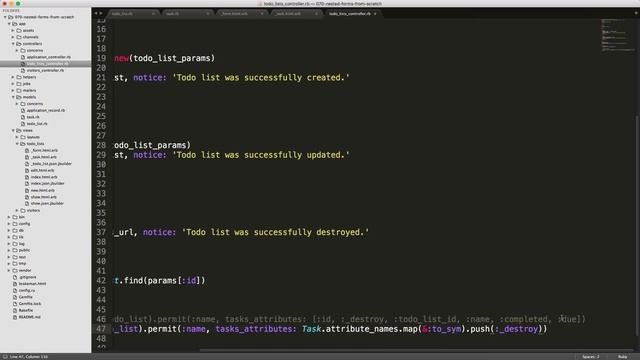
Task: Click line number 47 in the gutter
Action: click(101, 329)
